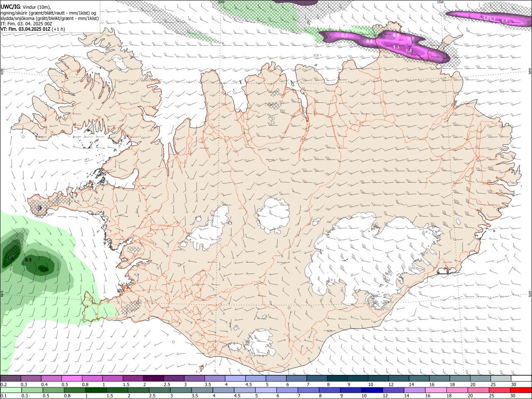532x399 pixels.
Task: Select the bright red rain swatch labeled 30
Action: click(x=521, y=390)
